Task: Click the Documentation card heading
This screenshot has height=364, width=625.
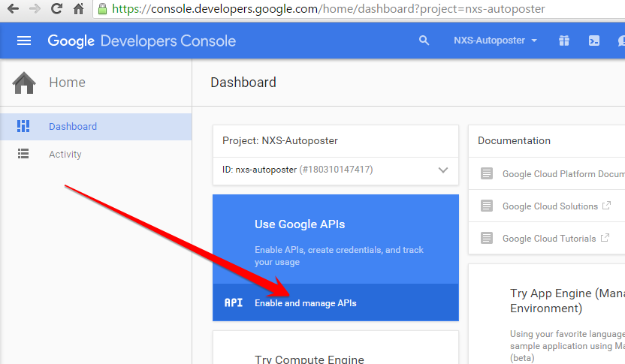Action: 514,140
